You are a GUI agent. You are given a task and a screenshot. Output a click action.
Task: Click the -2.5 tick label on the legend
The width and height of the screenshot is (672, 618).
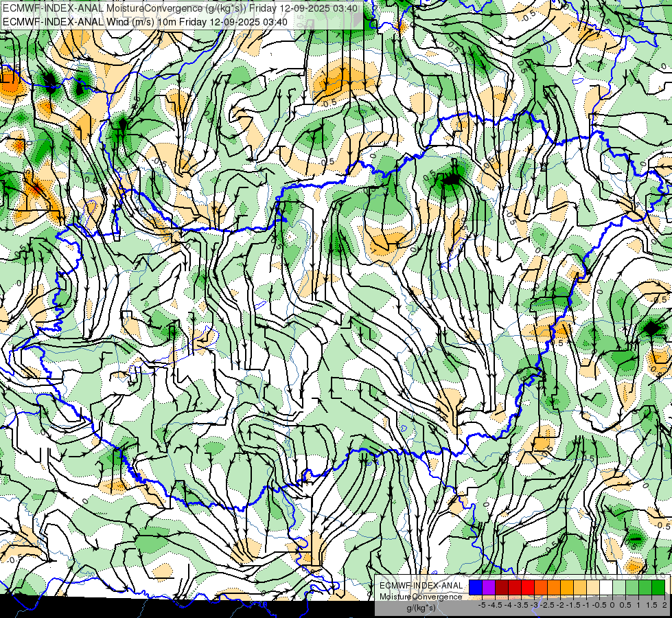[547, 605]
